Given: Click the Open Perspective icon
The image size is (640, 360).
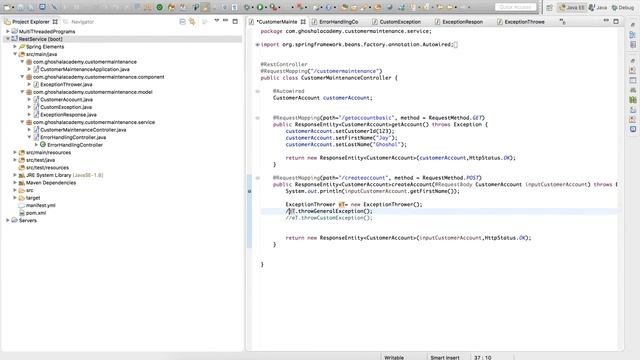Looking at the screenshot, I should (x=549, y=7).
